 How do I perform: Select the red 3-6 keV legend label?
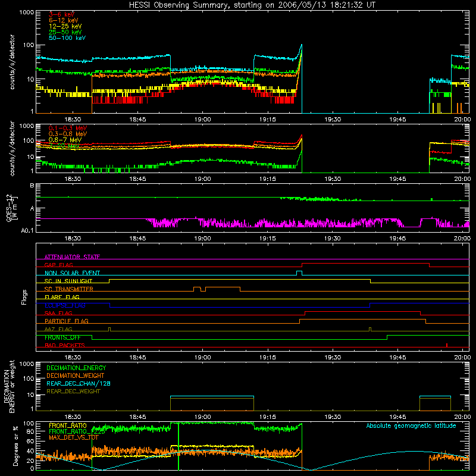(x=61, y=14)
